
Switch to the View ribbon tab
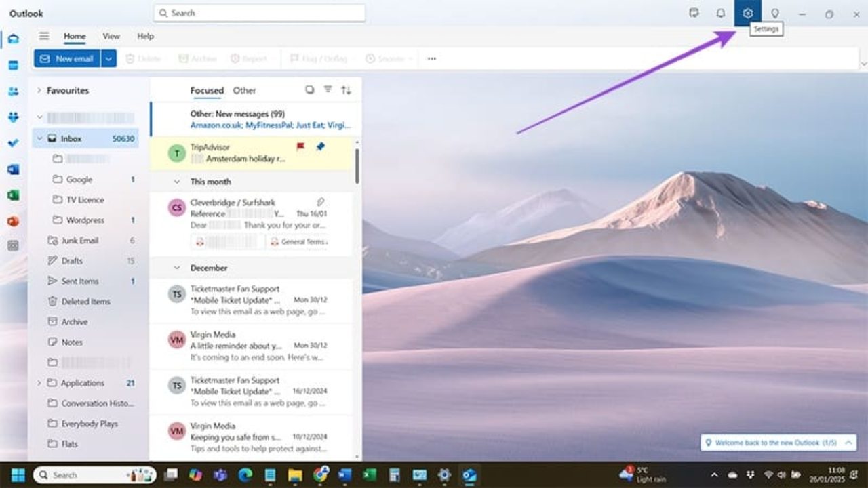(x=111, y=36)
